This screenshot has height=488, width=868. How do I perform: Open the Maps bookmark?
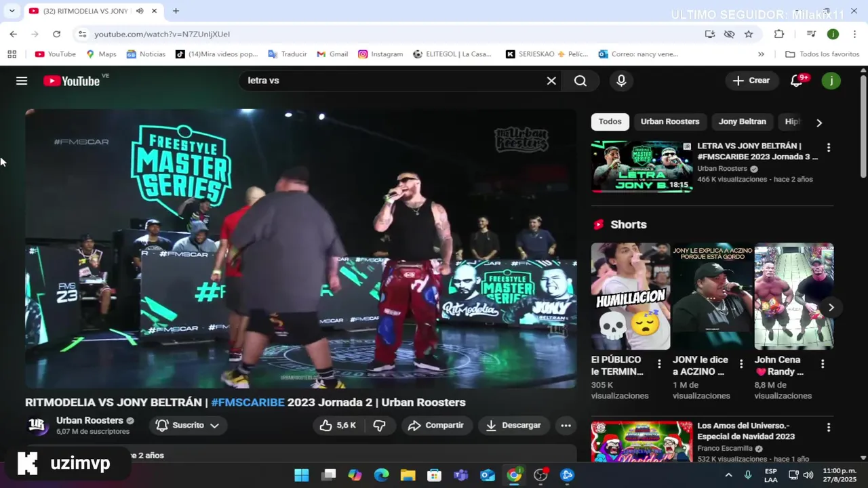(101, 54)
